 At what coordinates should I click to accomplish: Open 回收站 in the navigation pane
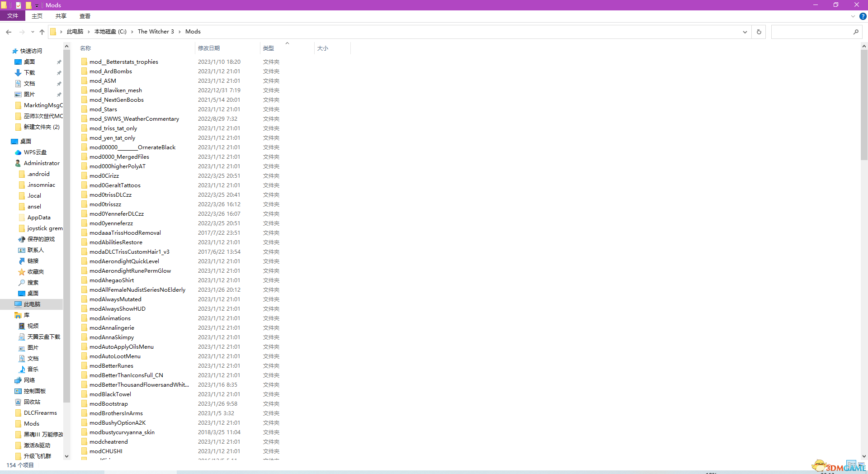(x=32, y=402)
